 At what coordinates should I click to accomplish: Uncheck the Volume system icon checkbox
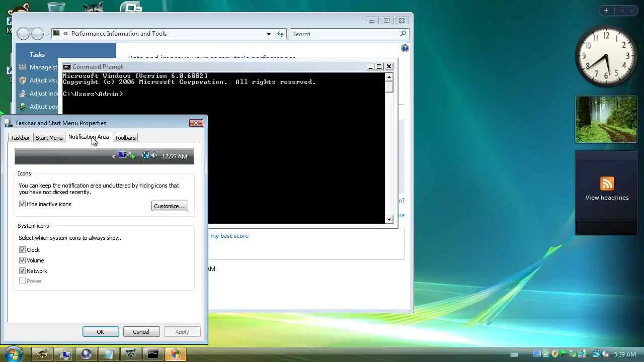pos(22,260)
